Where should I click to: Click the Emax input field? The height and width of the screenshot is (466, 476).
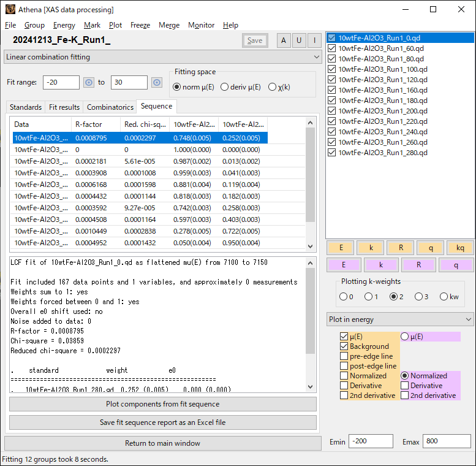pos(447,441)
